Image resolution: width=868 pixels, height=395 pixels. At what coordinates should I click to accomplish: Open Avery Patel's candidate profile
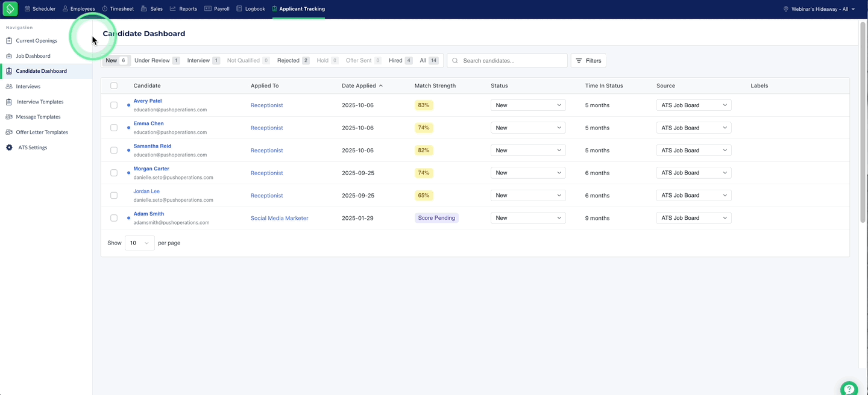click(148, 101)
